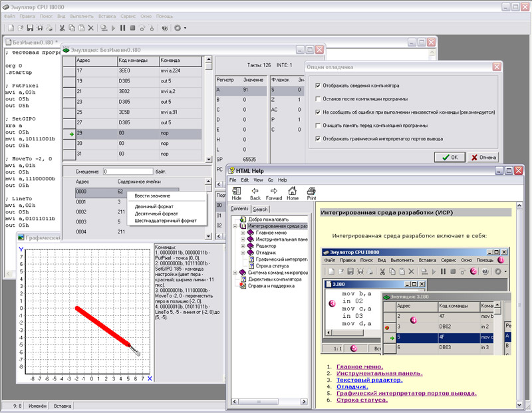Follow the 'Главное меню.' link in help page
Screen dimensions: 532x413
click(x=360, y=367)
